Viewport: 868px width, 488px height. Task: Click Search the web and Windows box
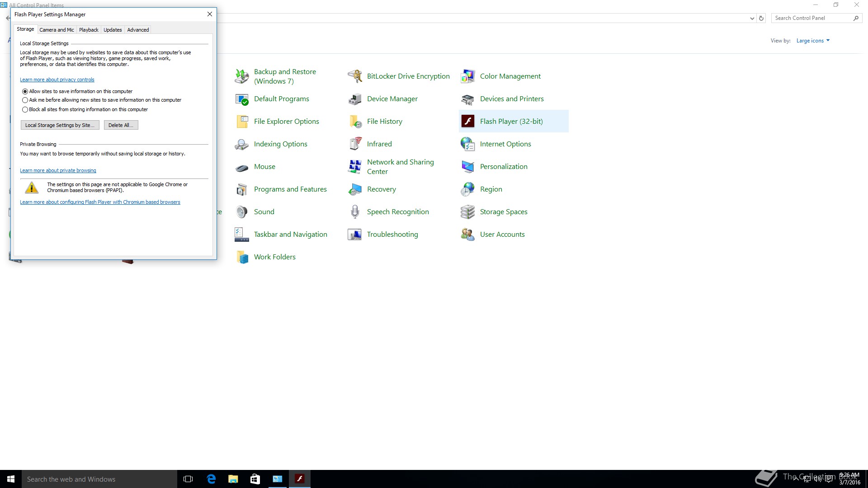[99, 479]
